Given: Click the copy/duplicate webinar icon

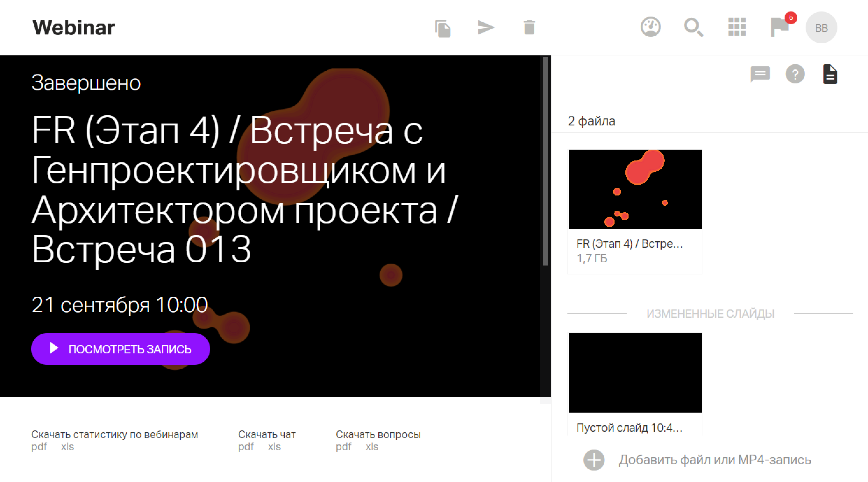Looking at the screenshot, I should [442, 28].
